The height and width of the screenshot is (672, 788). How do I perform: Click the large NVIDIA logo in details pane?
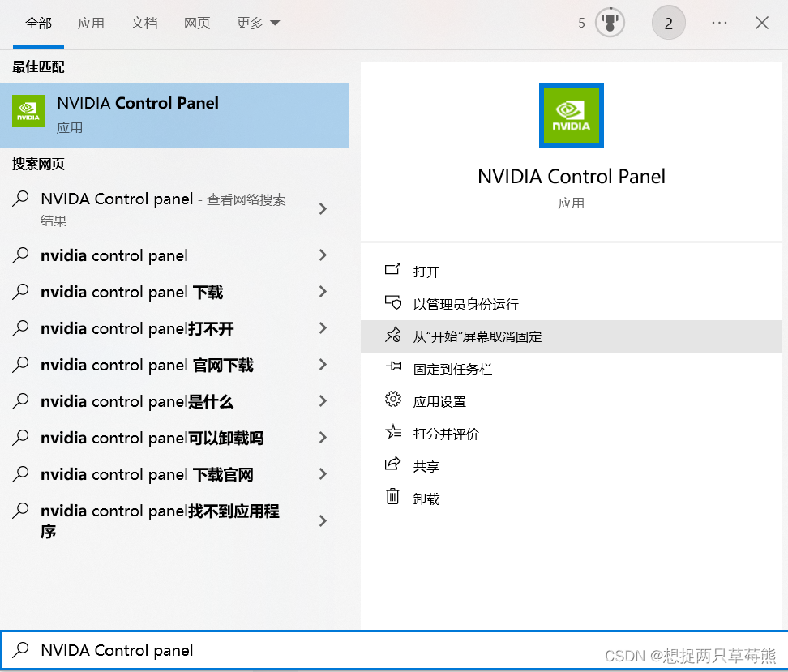point(571,115)
